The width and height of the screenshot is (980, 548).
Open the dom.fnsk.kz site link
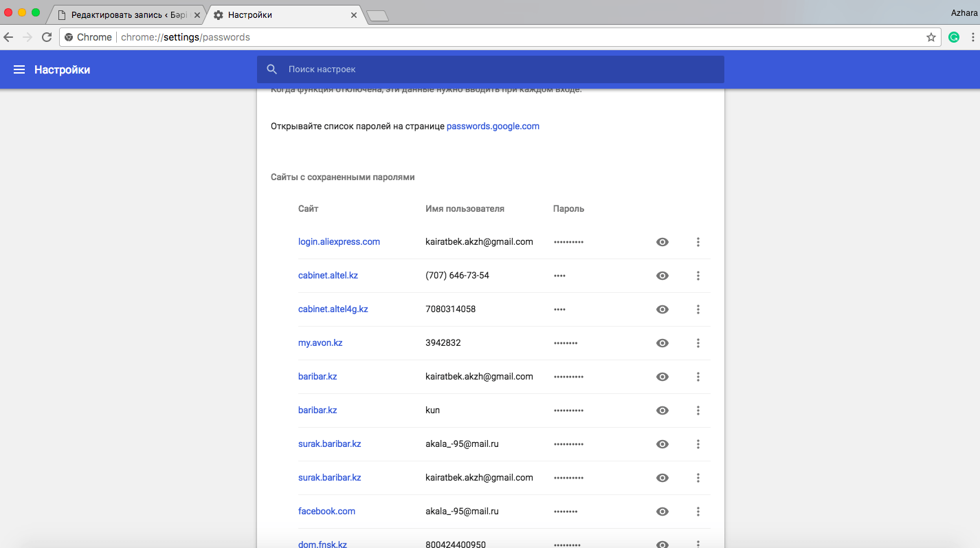(322, 545)
